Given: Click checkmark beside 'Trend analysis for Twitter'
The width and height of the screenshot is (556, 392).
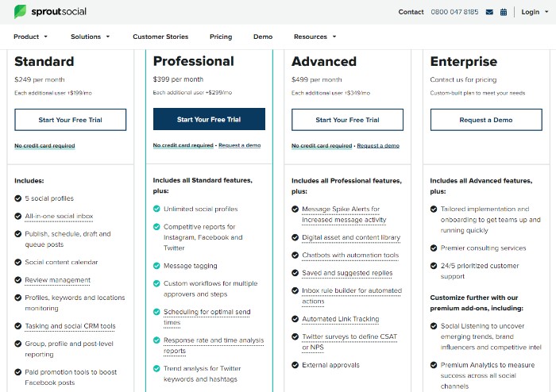Looking at the screenshot, I should pyautogui.click(x=156, y=368).
